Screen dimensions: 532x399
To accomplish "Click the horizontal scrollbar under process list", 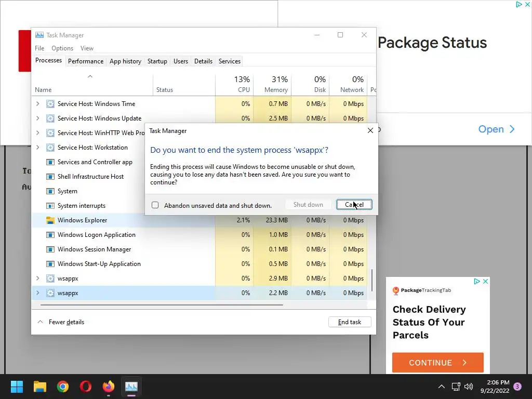I will coord(162,305).
